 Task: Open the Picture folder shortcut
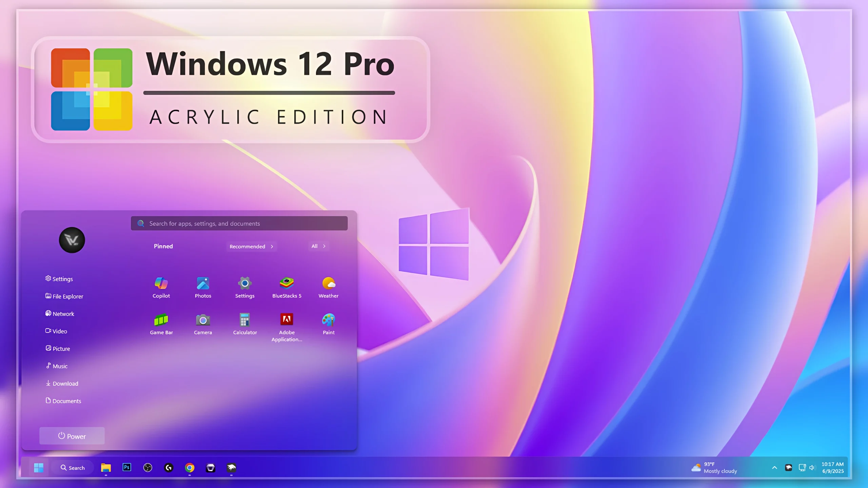click(58, 349)
